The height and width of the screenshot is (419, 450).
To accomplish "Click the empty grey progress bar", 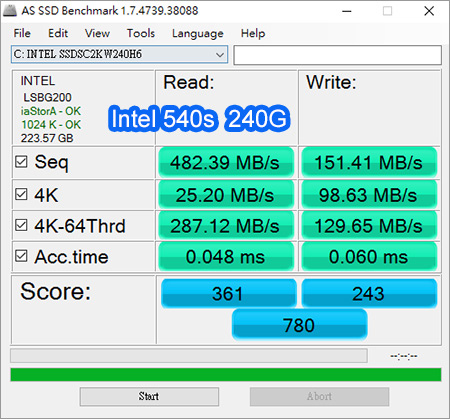I will coord(189,355).
